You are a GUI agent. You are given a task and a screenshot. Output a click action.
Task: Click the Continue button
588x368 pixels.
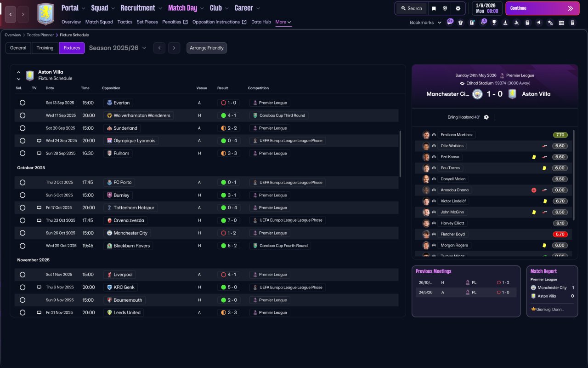(542, 8)
